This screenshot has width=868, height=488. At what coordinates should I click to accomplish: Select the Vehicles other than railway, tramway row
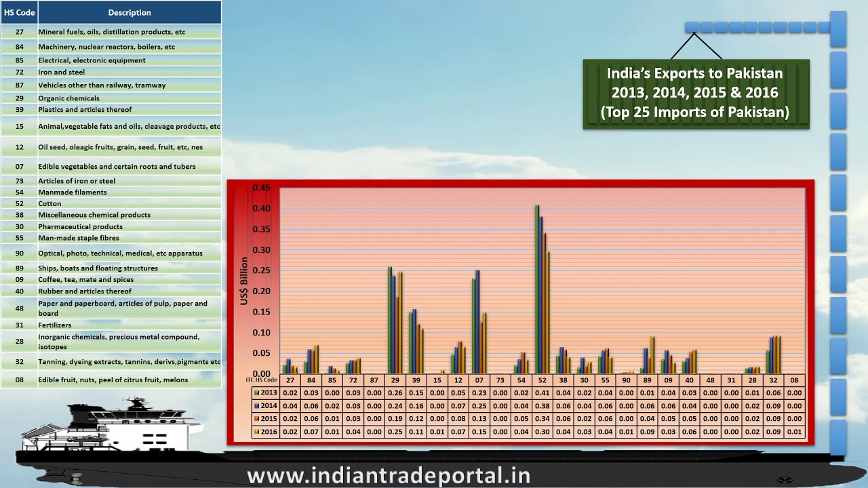click(x=111, y=85)
